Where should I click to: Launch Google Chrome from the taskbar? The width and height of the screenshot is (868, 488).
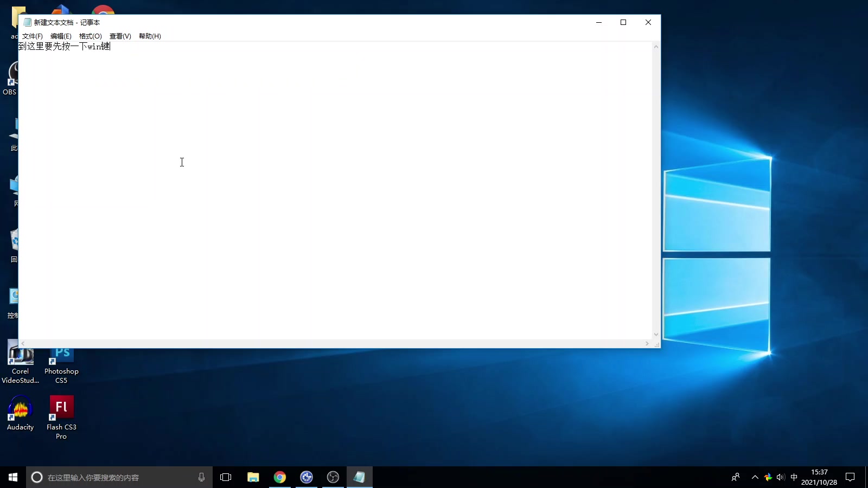279,477
